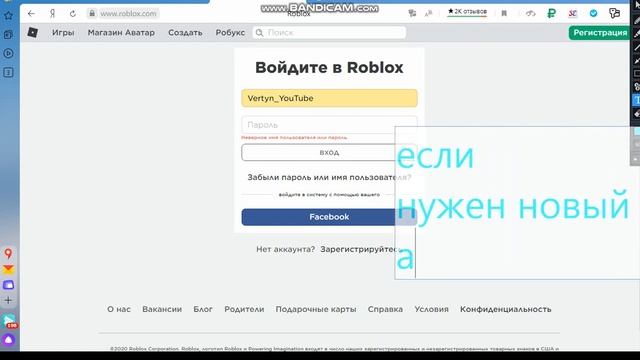Open the Родители footer link
This screenshot has height=360, width=640.
coord(244,309)
